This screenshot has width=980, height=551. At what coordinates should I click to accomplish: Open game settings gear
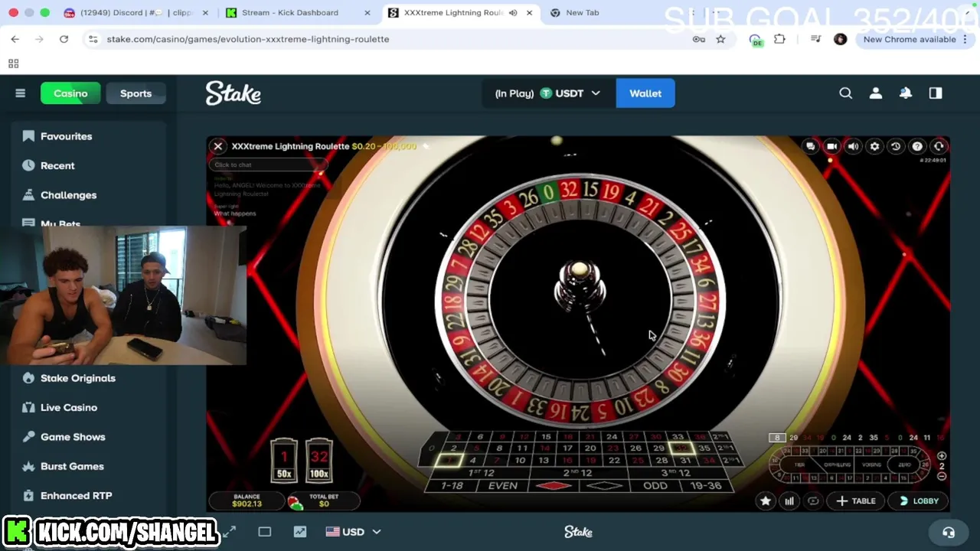(874, 146)
